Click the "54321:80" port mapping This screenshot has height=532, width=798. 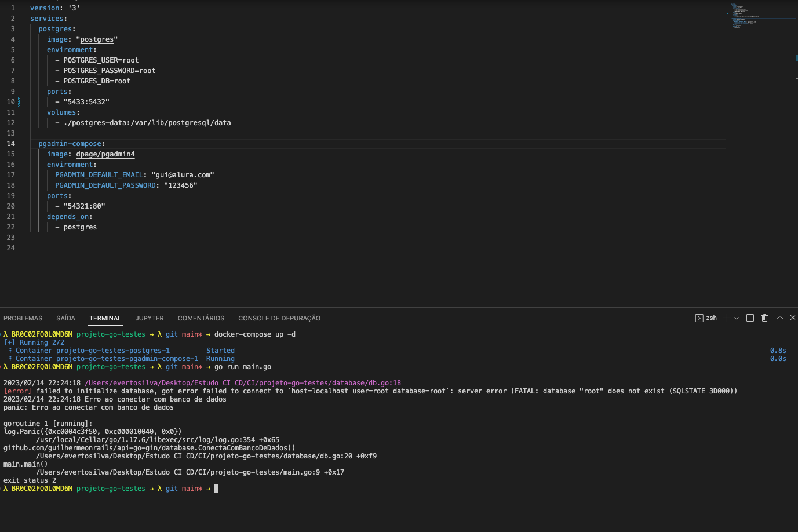pyautogui.click(x=84, y=206)
